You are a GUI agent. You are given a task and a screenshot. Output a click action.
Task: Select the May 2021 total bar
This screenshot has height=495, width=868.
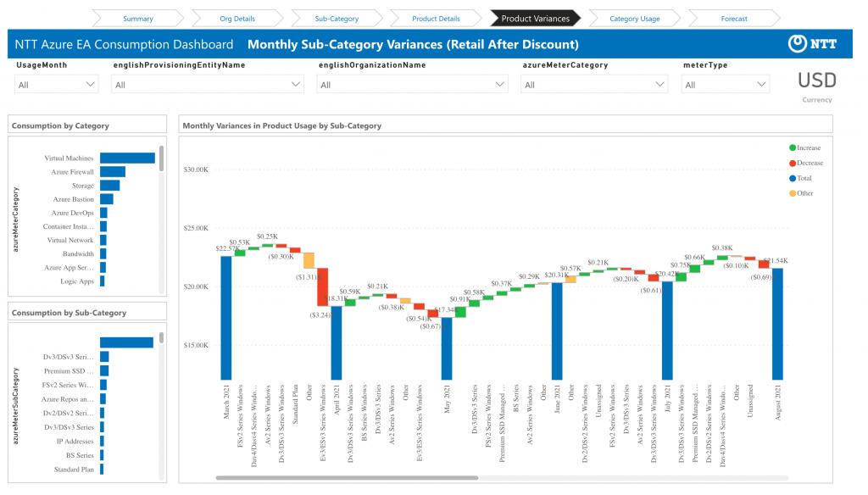click(x=446, y=349)
